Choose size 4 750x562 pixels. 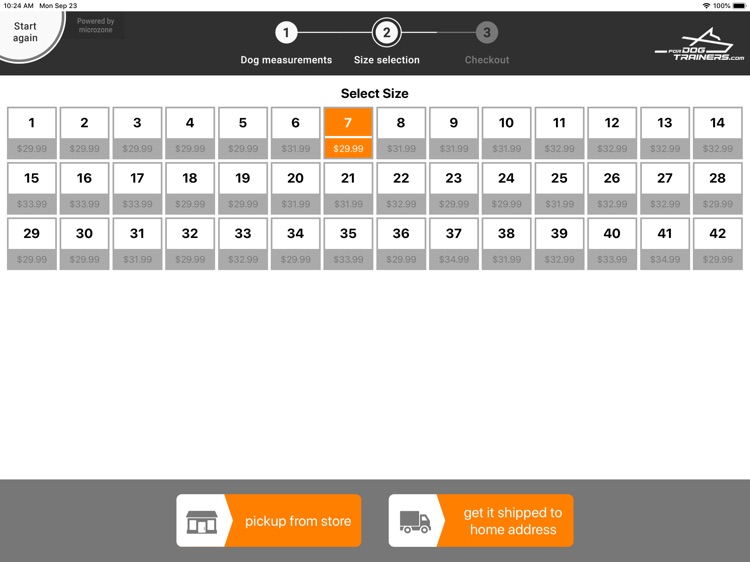coord(190,133)
